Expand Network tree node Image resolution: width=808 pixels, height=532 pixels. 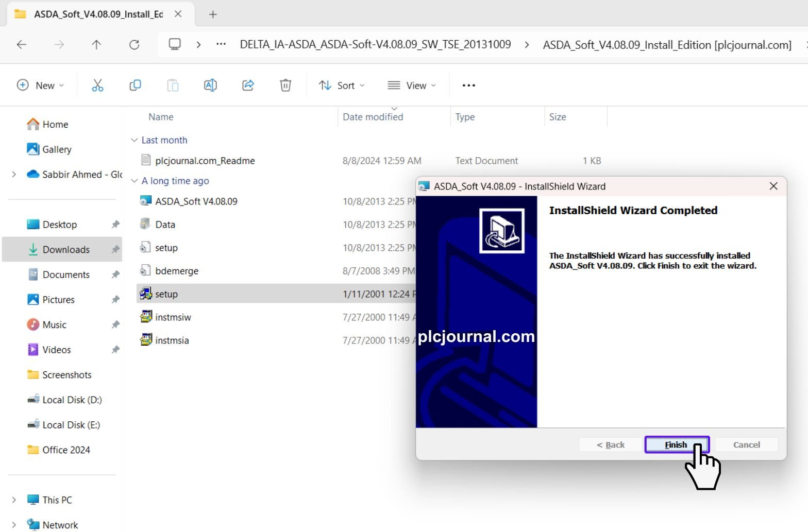coord(14,525)
